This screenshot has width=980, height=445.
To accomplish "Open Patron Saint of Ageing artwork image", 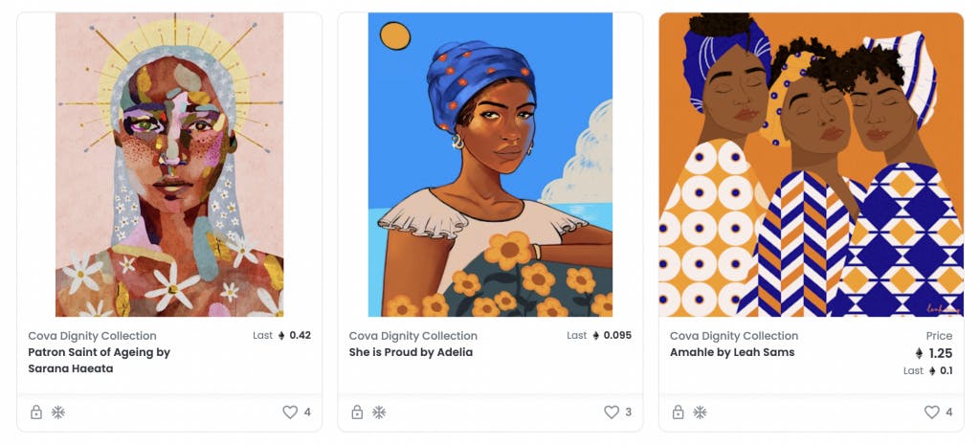I will 169,165.
